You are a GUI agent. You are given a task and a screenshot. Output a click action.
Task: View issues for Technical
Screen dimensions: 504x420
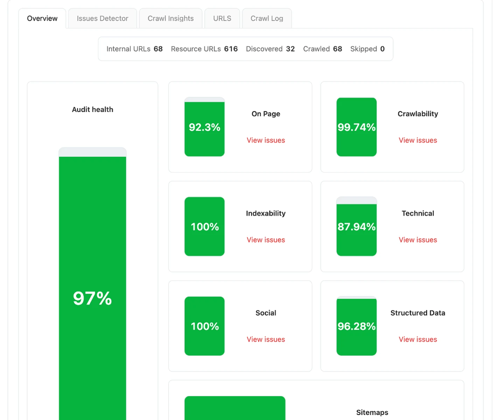tap(418, 240)
